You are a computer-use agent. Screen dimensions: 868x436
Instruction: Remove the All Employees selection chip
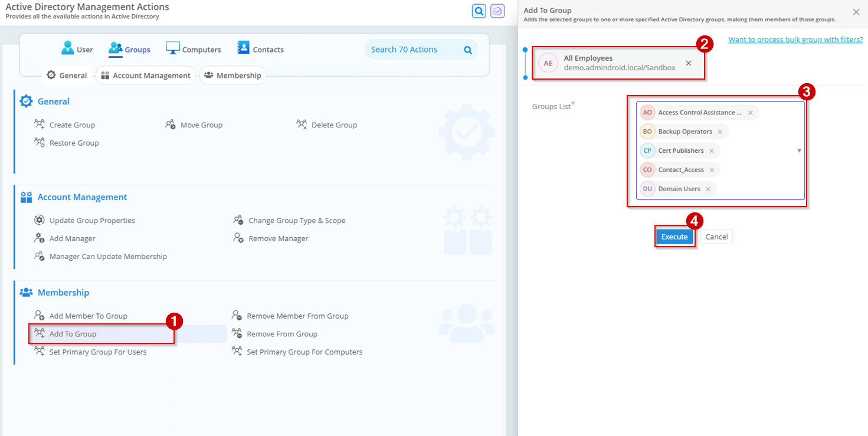click(x=689, y=63)
